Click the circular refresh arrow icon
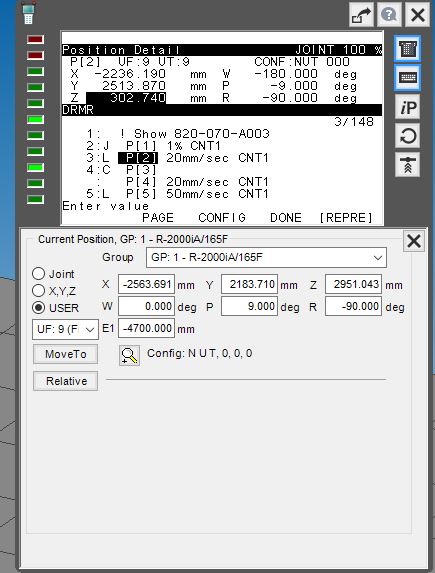 pyautogui.click(x=407, y=136)
